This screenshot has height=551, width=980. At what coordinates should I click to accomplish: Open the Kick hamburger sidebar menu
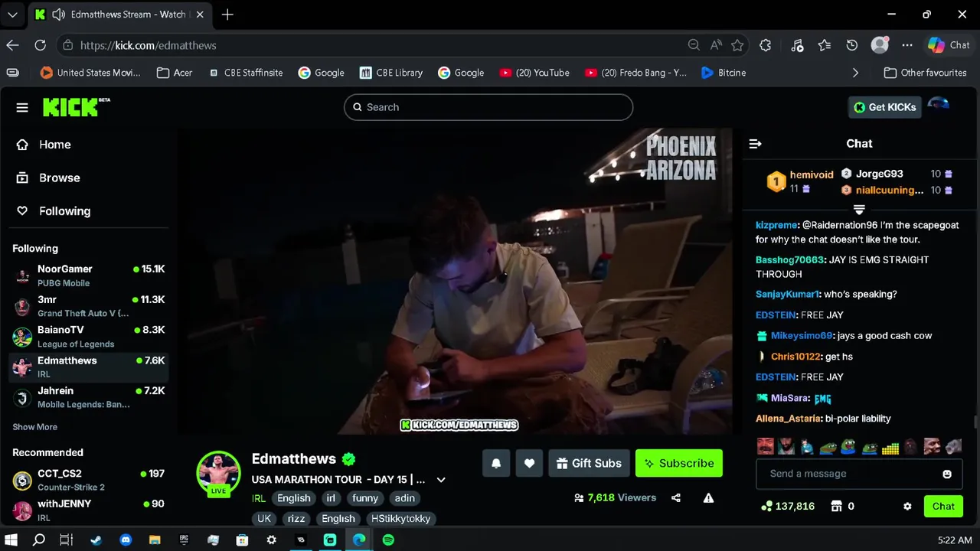[x=22, y=107]
